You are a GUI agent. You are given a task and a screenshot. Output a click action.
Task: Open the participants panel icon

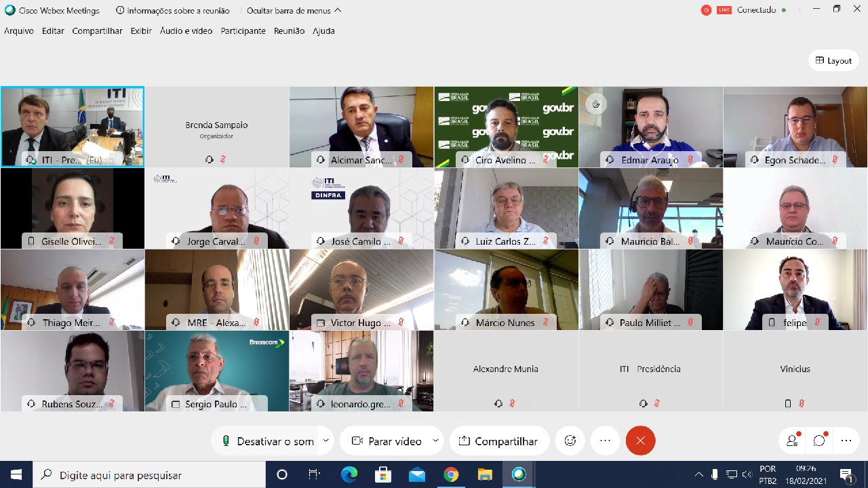coord(792,441)
